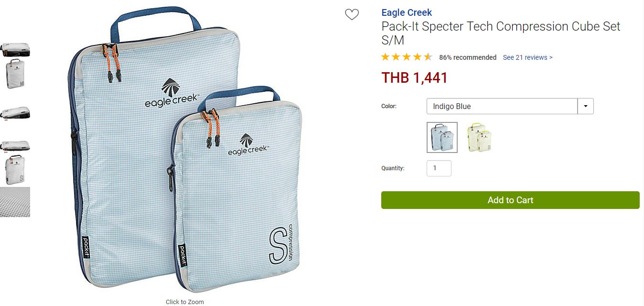Open the Eagle Creek brand link
This screenshot has width=644, height=306.
407,13
